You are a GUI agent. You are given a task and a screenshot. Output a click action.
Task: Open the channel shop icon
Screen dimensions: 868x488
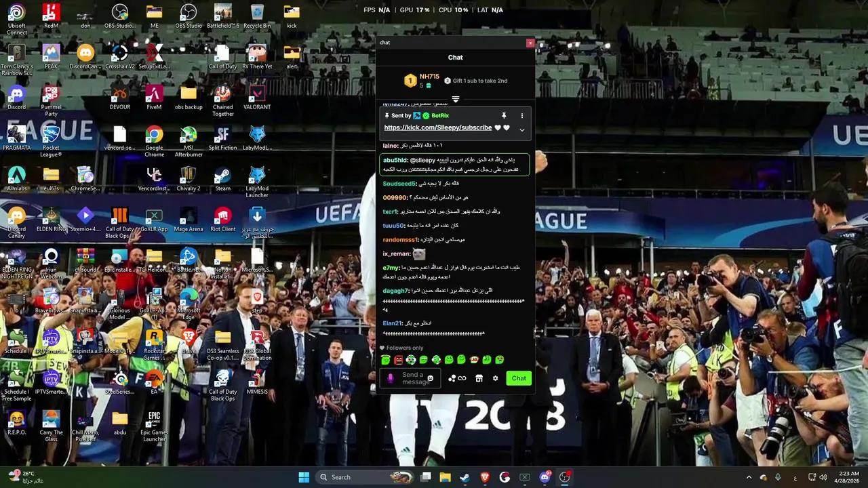point(479,378)
